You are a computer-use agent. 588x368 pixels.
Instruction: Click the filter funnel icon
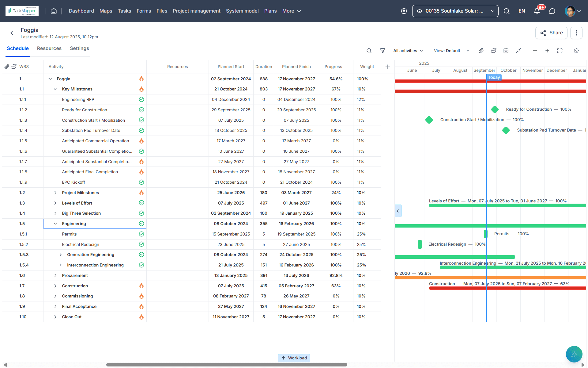[383, 51]
